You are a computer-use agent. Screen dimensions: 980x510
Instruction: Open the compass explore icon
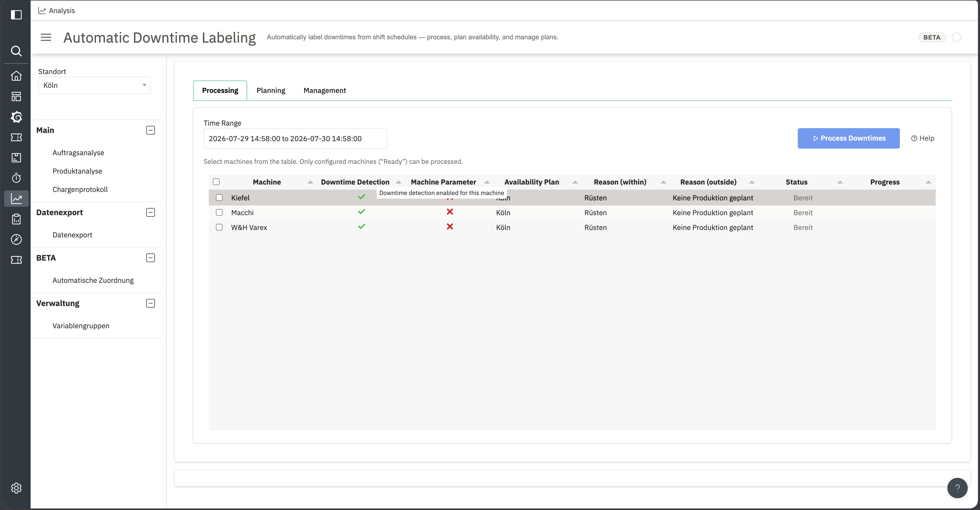16,239
